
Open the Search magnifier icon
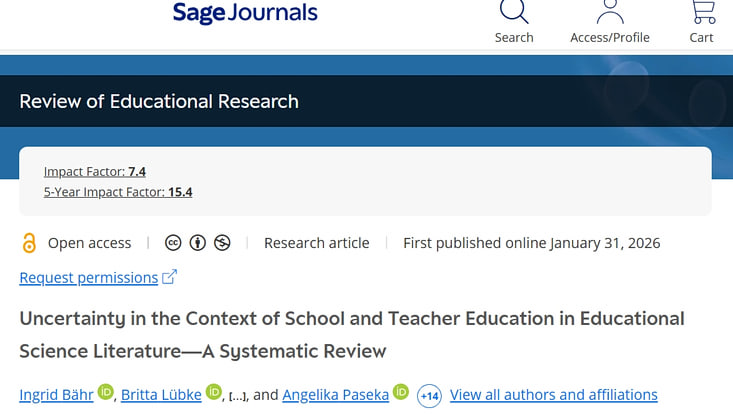coord(514,11)
